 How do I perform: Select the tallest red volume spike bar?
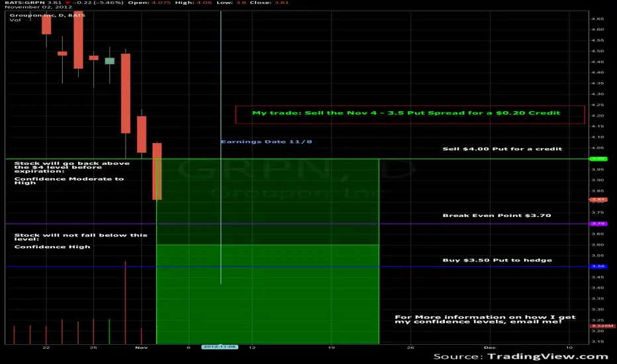click(126, 302)
